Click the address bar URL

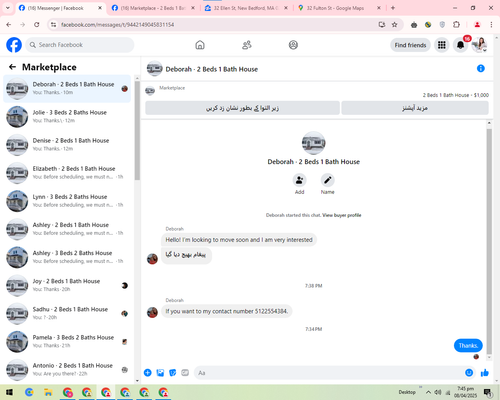click(118, 25)
